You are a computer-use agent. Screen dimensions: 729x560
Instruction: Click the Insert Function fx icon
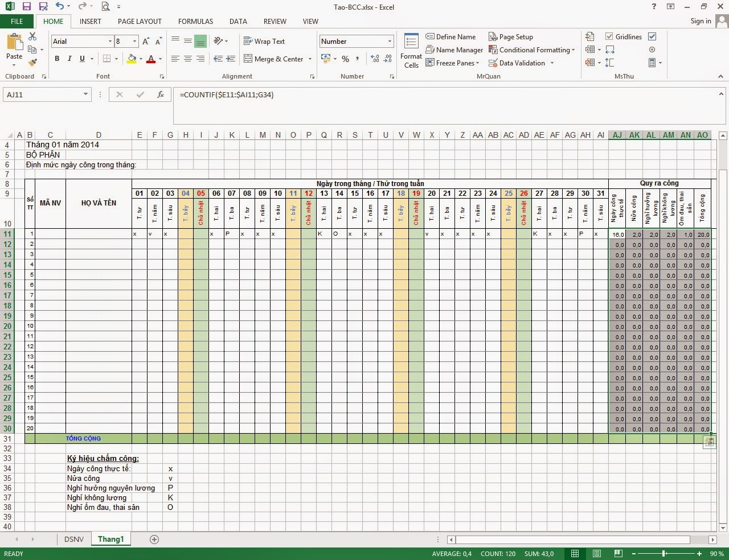tap(161, 94)
